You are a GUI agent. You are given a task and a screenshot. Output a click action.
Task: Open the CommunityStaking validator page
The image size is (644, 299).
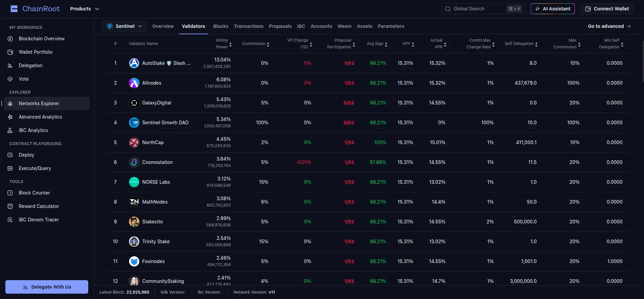[163, 281]
